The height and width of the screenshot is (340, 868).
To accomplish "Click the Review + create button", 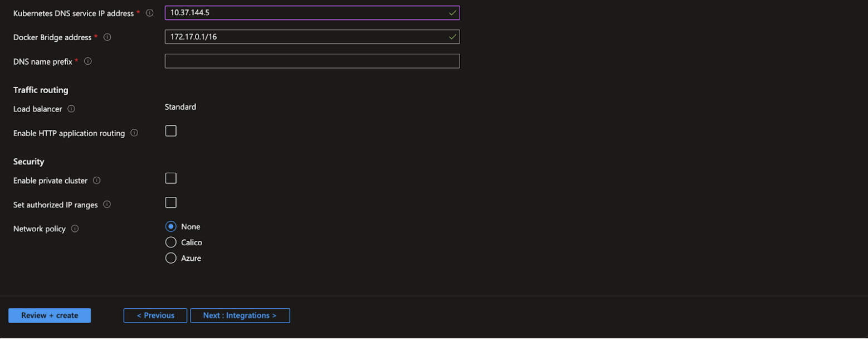I will [50, 315].
